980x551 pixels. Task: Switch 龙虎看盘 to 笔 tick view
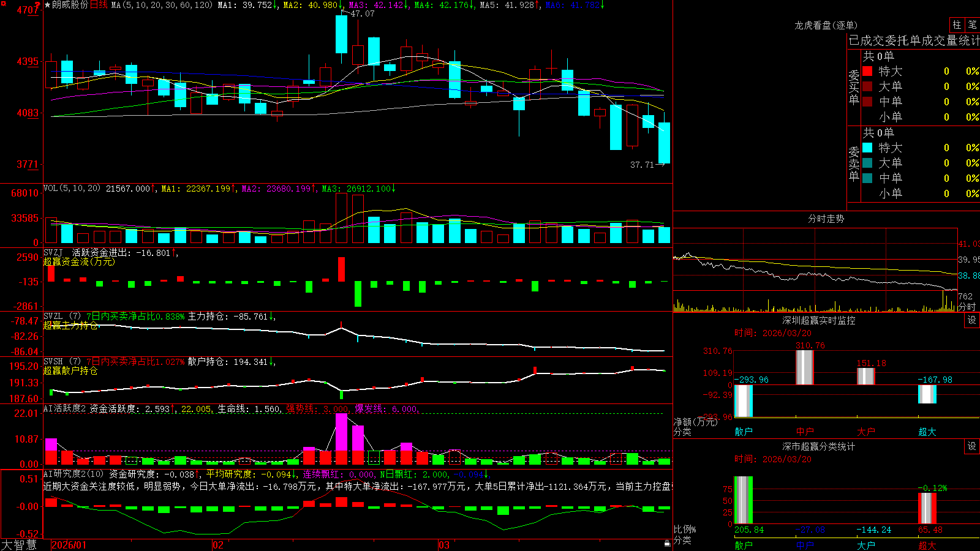(x=972, y=24)
